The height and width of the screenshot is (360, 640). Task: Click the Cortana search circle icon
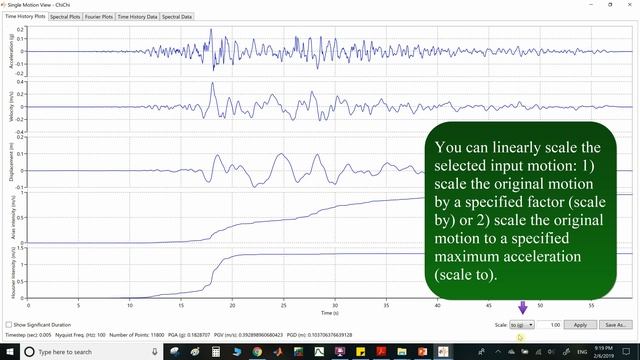29,352
